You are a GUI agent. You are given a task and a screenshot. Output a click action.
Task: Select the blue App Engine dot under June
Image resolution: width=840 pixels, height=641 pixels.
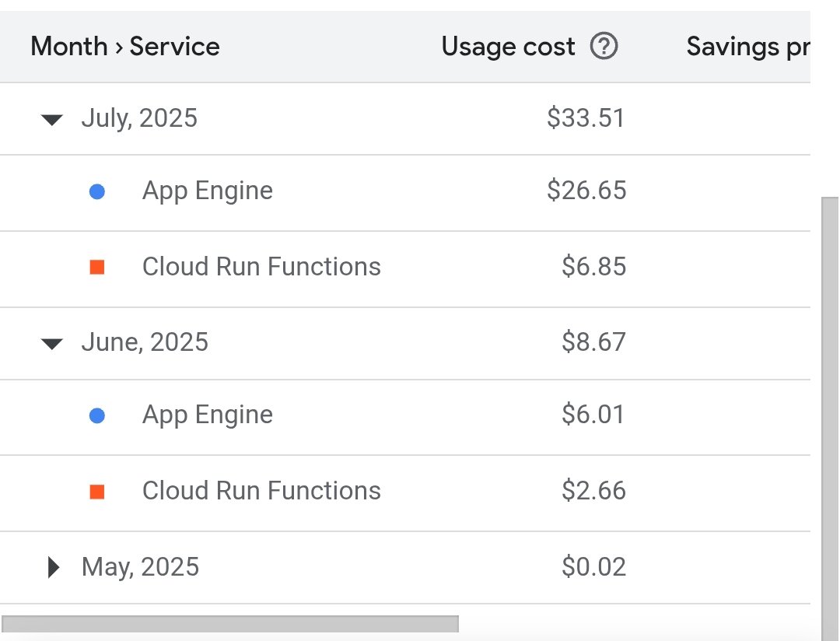97,415
